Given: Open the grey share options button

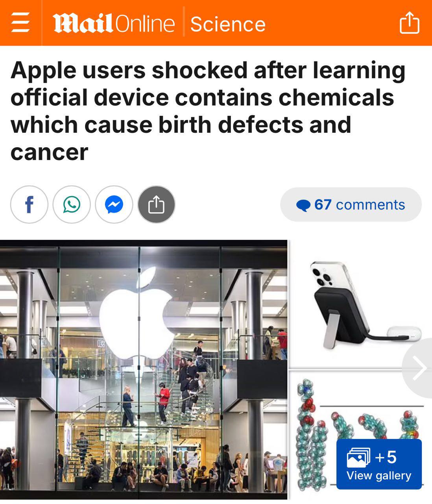Looking at the screenshot, I should tap(156, 205).
